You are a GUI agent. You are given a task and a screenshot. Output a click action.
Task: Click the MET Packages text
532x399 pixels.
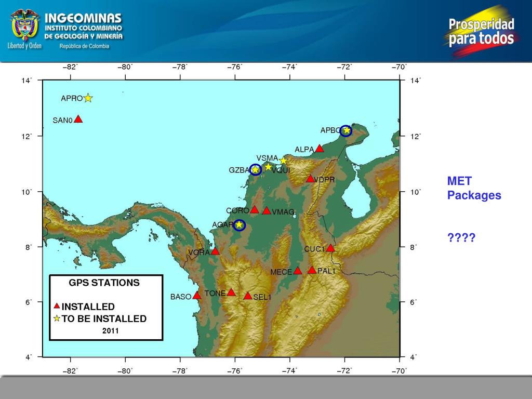(x=474, y=188)
